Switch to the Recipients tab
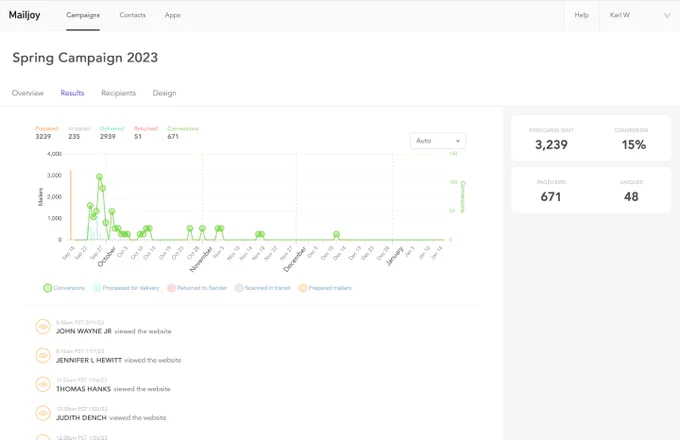The height and width of the screenshot is (440, 680). coord(118,93)
